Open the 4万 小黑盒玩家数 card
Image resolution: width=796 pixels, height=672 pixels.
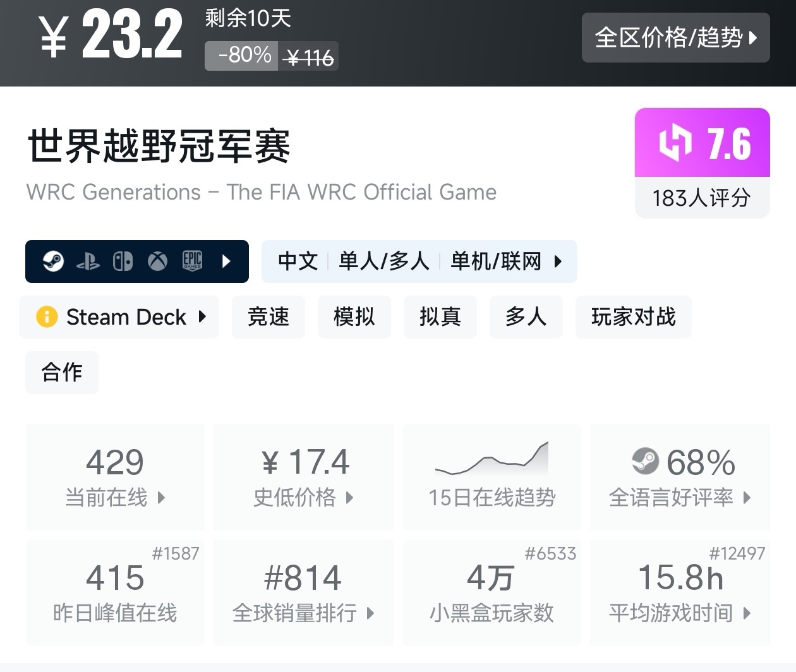pos(491,592)
